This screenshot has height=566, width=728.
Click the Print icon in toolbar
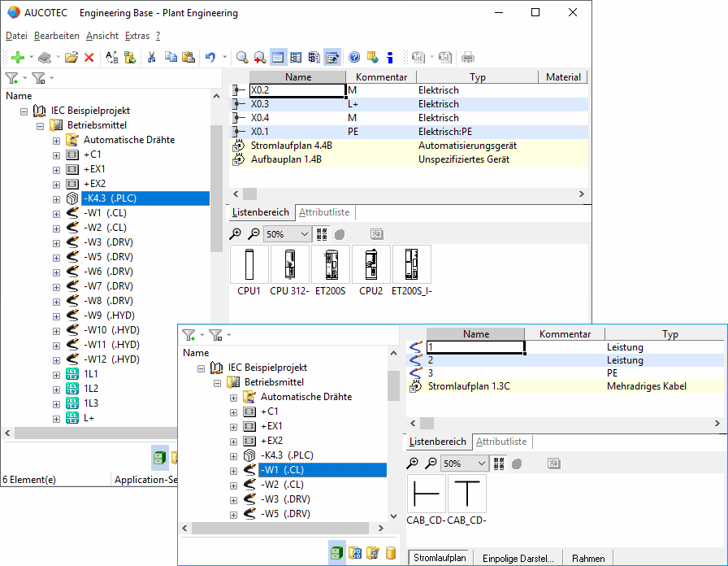468,57
